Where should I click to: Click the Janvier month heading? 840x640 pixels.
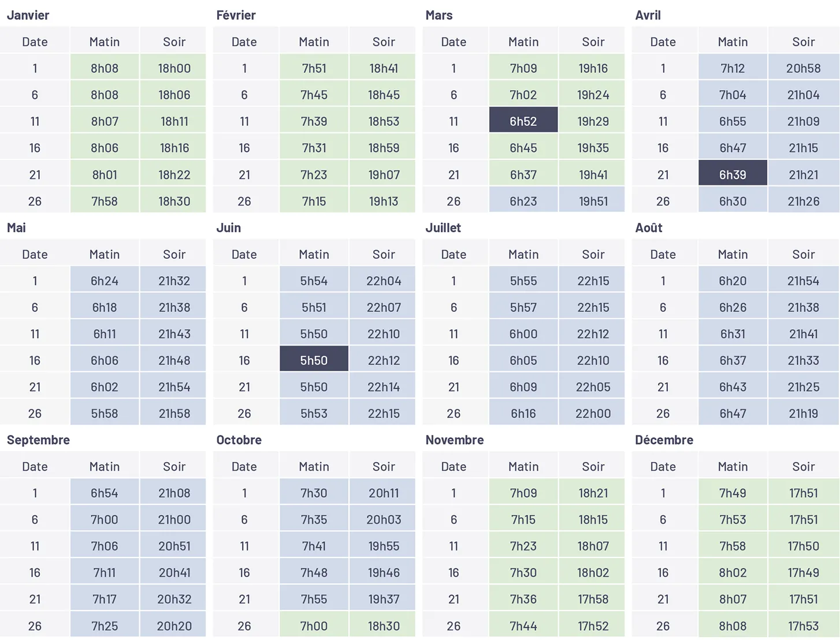coord(28,16)
